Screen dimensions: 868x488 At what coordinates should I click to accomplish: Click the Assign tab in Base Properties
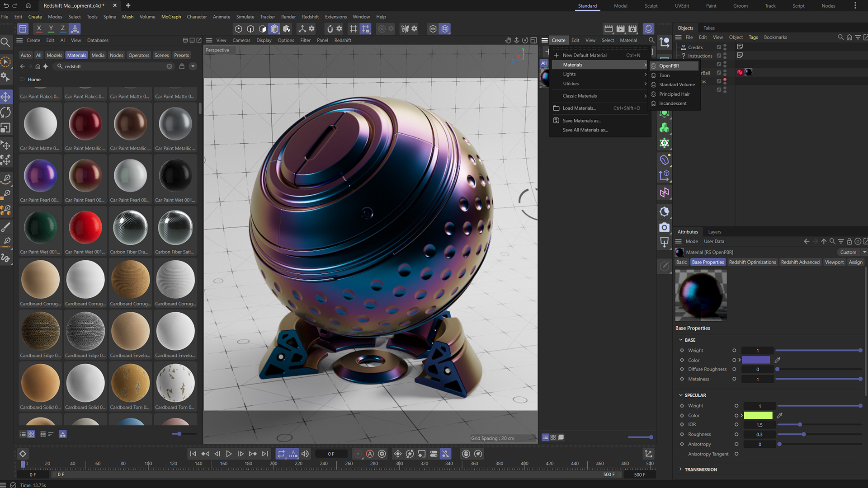pyautogui.click(x=855, y=262)
